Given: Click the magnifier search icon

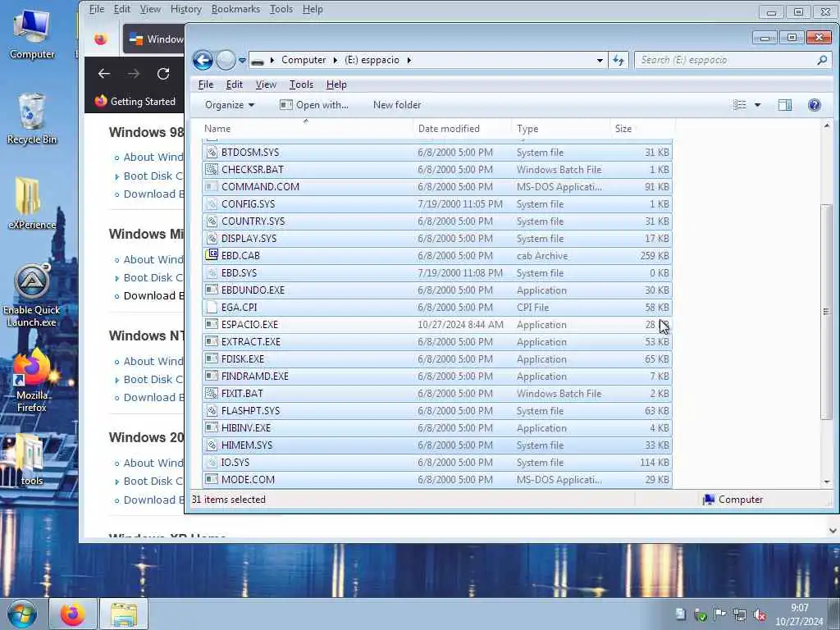Looking at the screenshot, I should tap(822, 60).
